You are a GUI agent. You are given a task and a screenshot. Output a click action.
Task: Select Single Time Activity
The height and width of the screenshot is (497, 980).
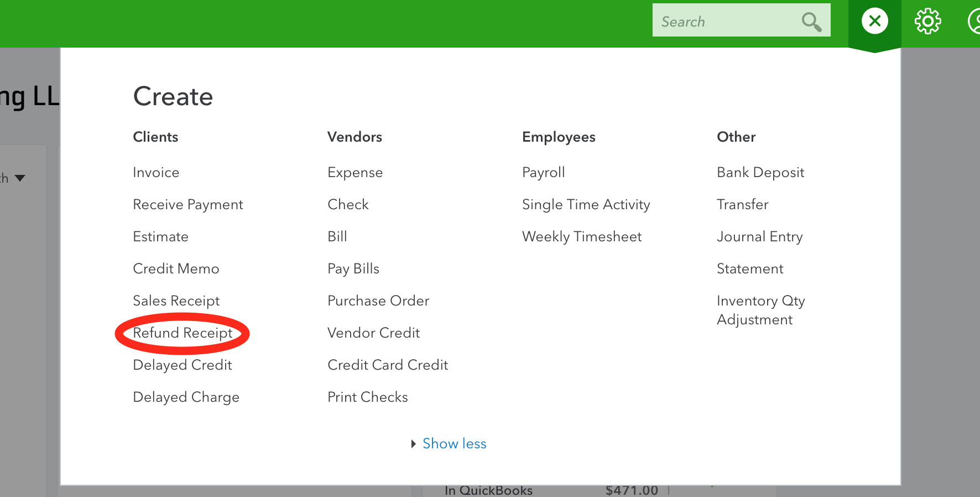pos(586,204)
